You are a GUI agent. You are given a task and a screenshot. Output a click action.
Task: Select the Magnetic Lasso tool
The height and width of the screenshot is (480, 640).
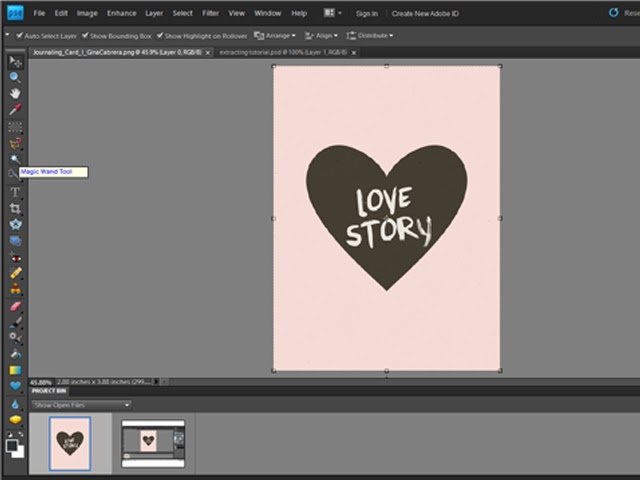point(15,143)
